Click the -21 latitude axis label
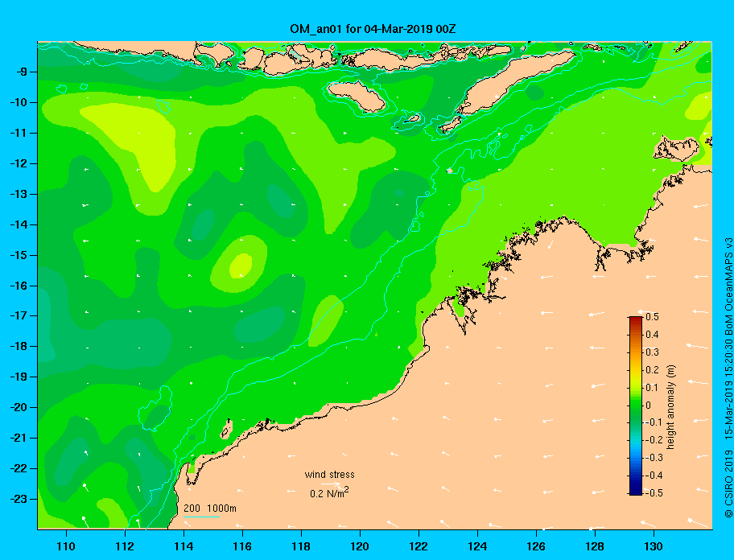Viewport: 734px width, 560px height. pyautogui.click(x=19, y=438)
